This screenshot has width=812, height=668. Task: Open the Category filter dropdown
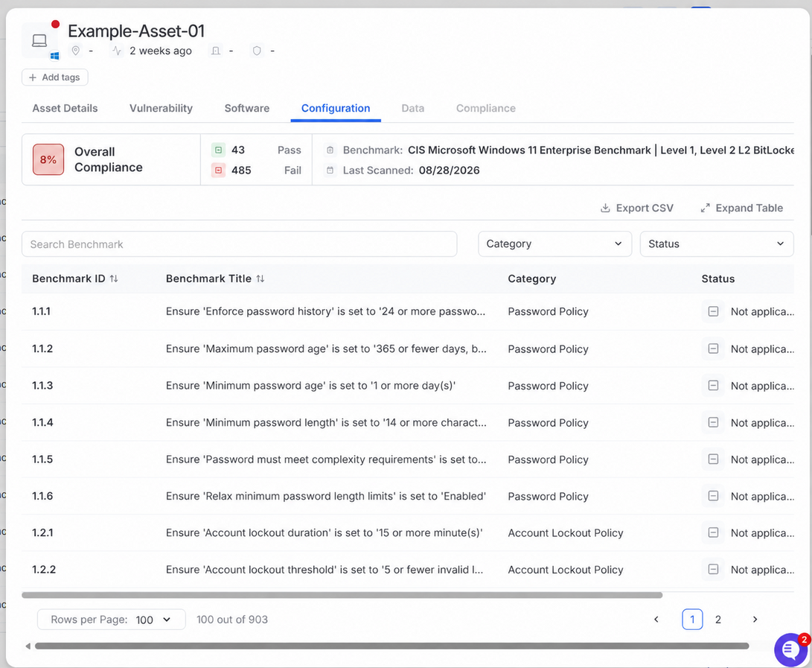point(554,244)
